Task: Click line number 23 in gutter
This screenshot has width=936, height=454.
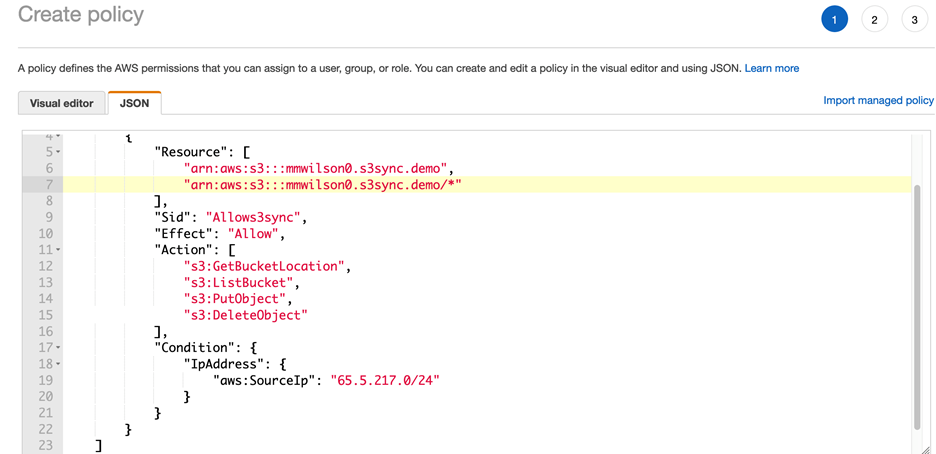Action: [45, 445]
